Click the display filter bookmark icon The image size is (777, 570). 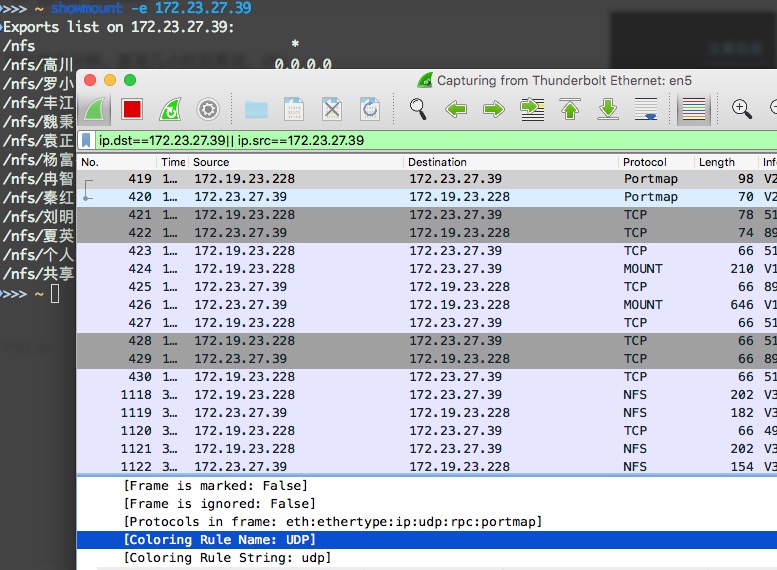pyautogui.click(x=86, y=140)
